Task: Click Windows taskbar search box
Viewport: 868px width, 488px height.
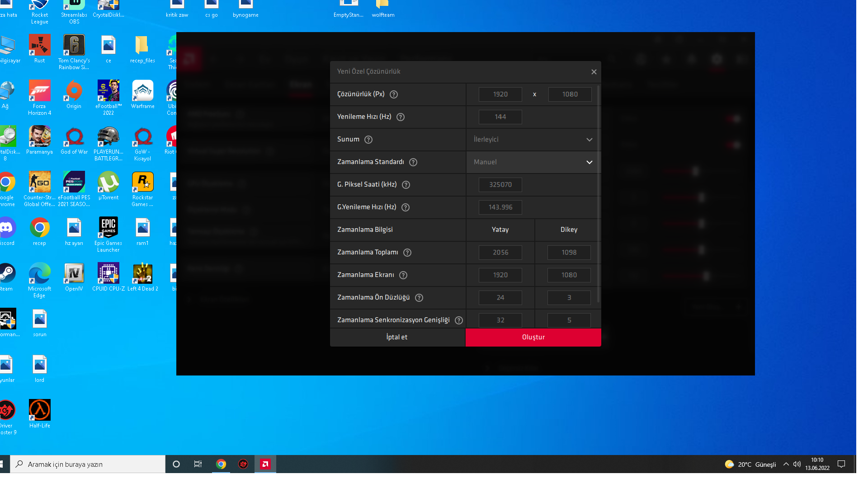Action: 88,464
